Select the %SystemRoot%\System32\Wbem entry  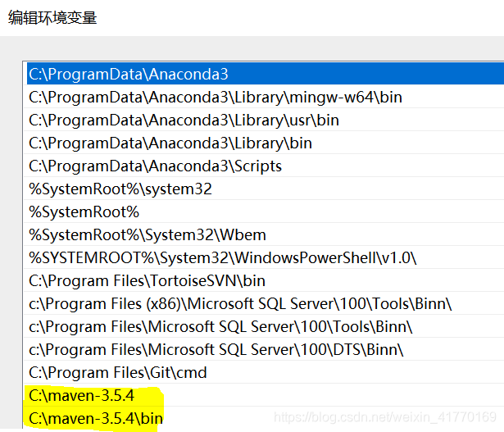266,235
